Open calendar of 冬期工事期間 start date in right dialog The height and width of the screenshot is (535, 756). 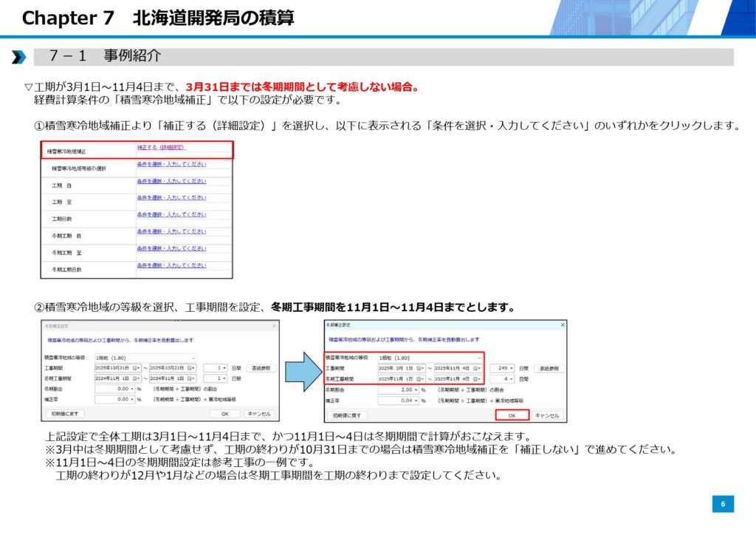pos(419,378)
